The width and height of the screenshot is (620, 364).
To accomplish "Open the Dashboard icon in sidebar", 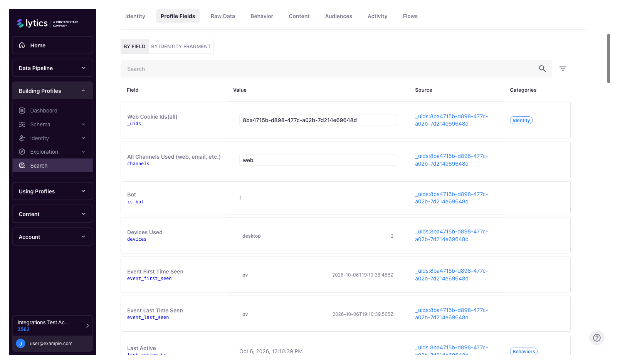I will pyautogui.click(x=22, y=111).
